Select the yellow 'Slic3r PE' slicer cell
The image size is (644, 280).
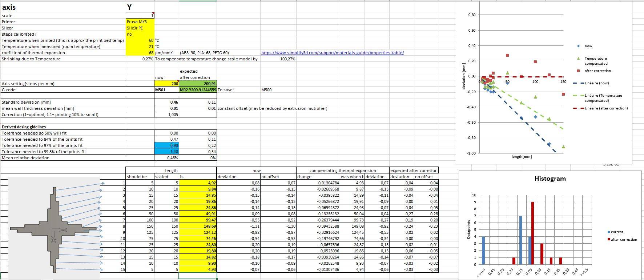[140, 28]
